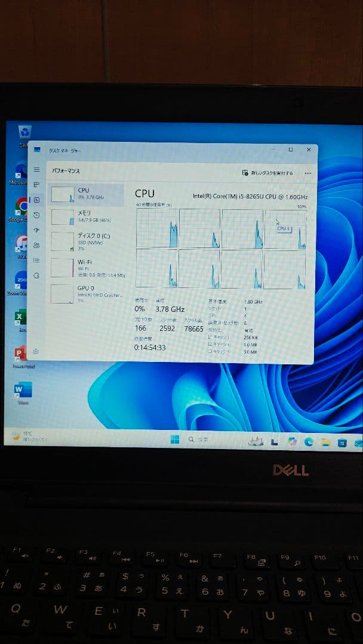
Task: Select the GPU 0 entry
Action: pos(87,293)
